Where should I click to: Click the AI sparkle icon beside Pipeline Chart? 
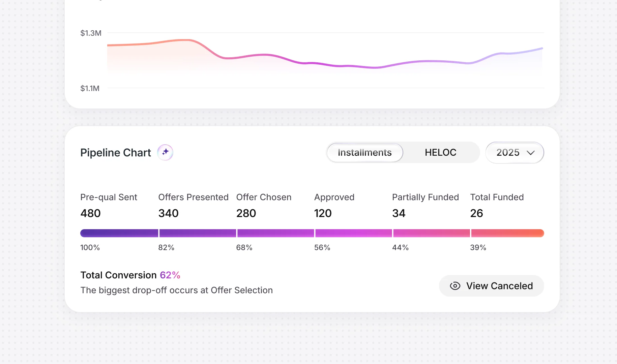coord(165,152)
